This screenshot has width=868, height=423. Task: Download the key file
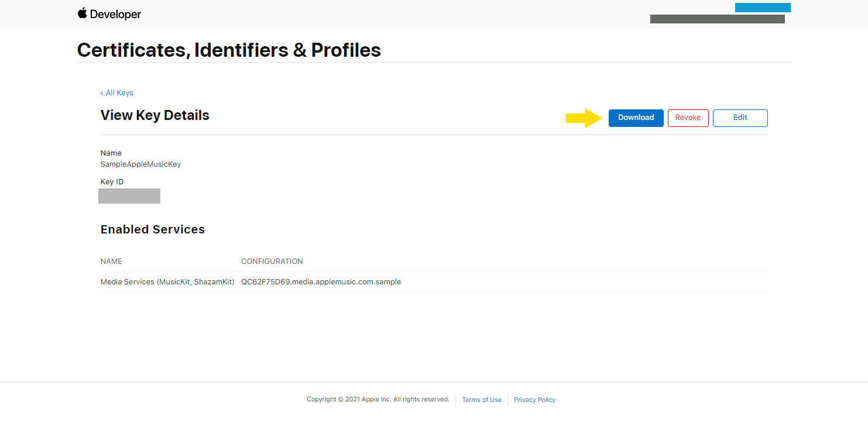[x=636, y=118]
